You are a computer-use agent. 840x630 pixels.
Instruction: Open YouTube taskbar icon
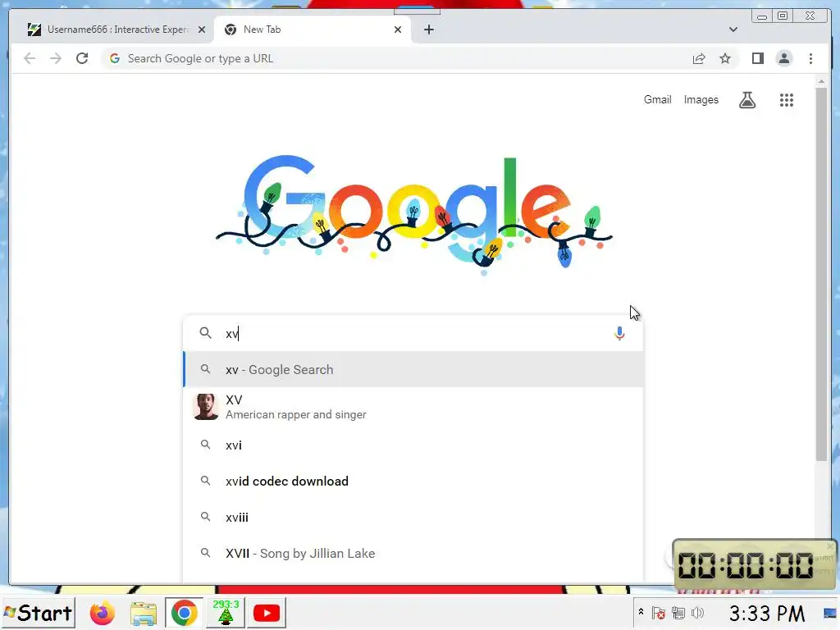pyautogui.click(x=267, y=613)
